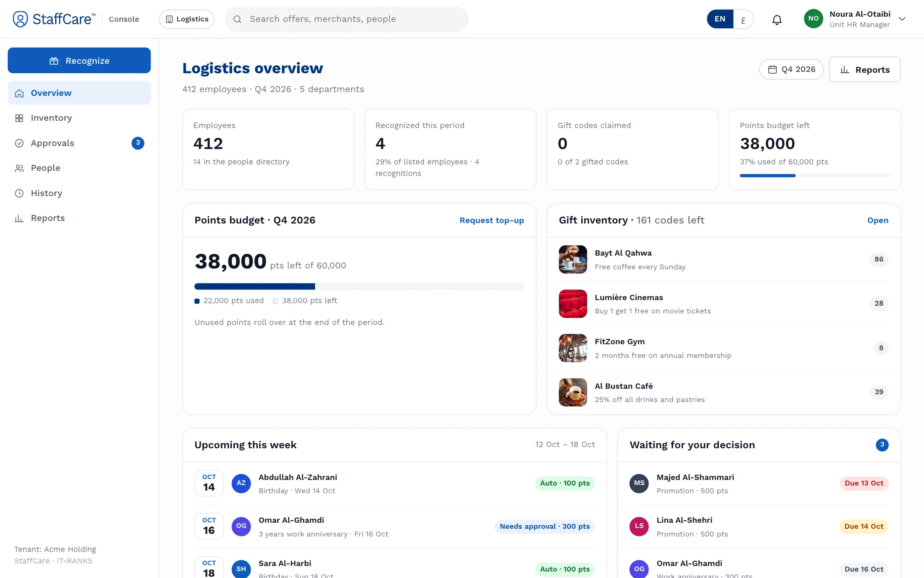Click the FitZone Gym 8 count
The image size is (924, 578).
point(881,348)
